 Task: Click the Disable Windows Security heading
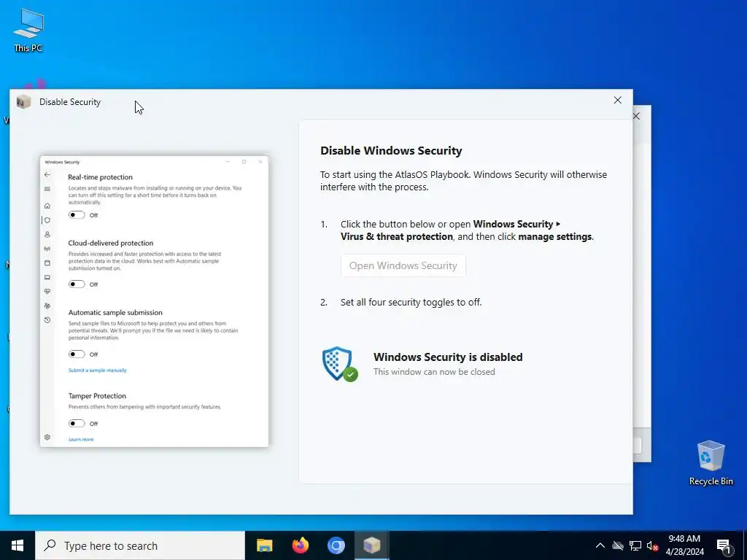coord(391,150)
